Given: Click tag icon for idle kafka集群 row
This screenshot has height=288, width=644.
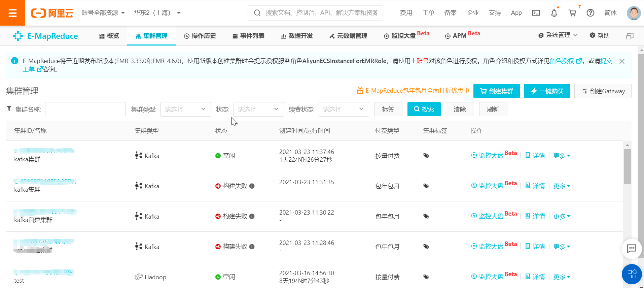Looking at the screenshot, I should tap(426, 156).
